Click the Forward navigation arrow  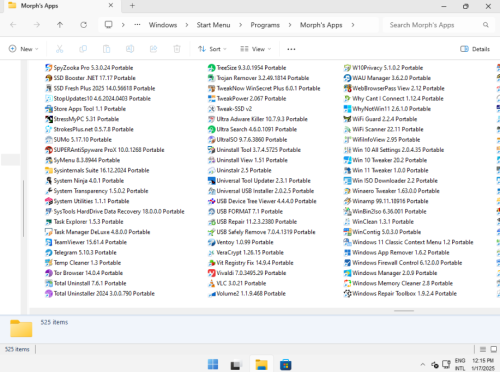tap(37, 25)
